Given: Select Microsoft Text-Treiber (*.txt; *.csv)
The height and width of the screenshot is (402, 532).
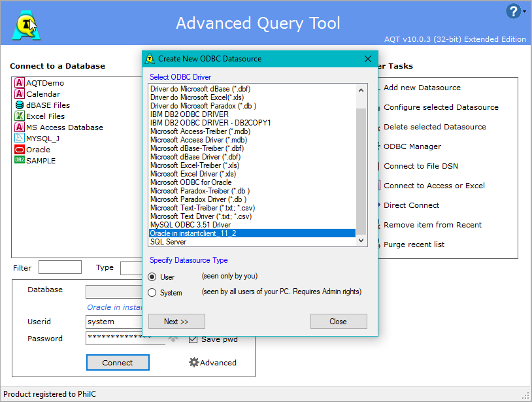Looking at the screenshot, I should 252,208.
